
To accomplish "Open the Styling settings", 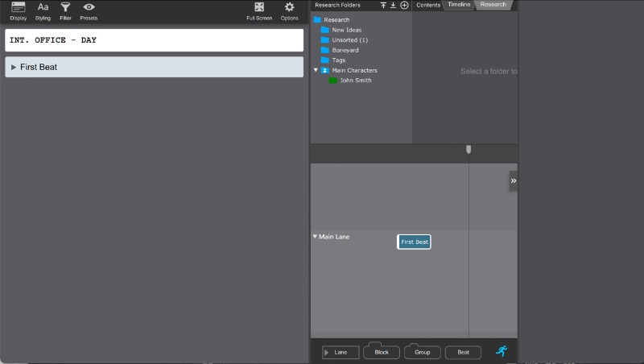I will pos(43,11).
